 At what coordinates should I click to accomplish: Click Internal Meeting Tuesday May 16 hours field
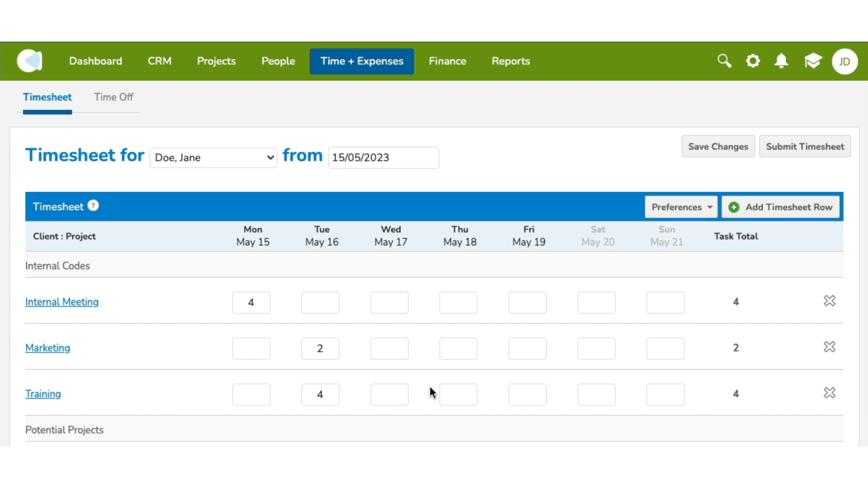(x=321, y=302)
